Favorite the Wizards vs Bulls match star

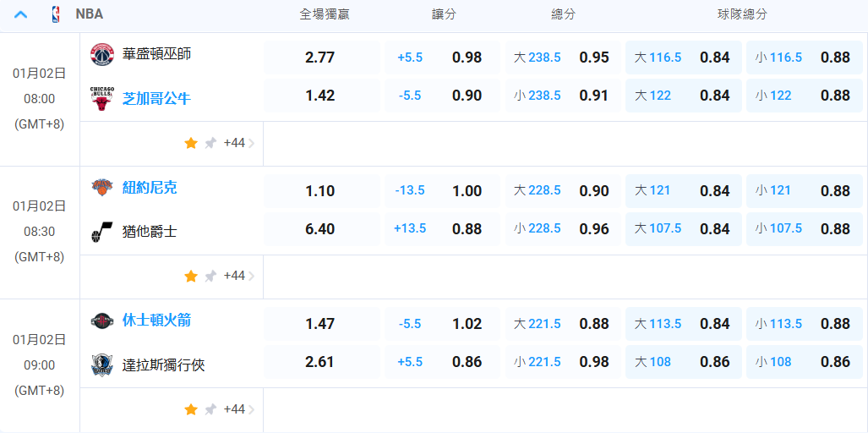pyautogui.click(x=191, y=144)
